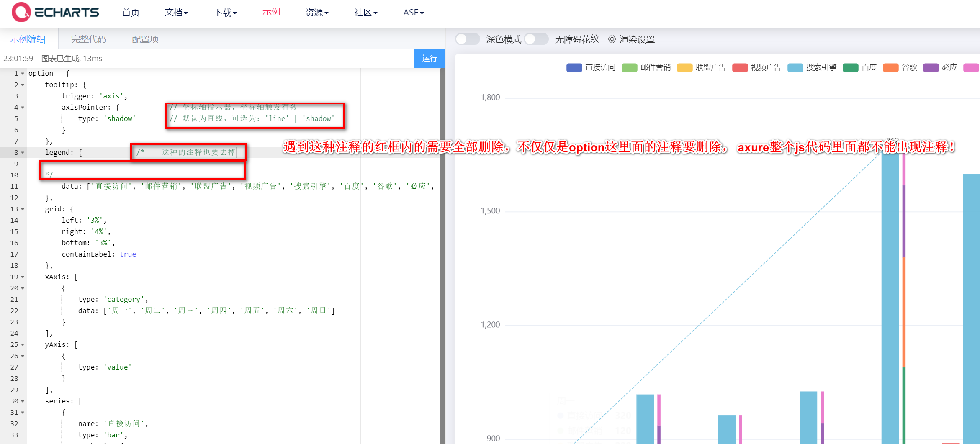Switch to the 完整代码 tab
This screenshot has width=980, height=444.
89,39
